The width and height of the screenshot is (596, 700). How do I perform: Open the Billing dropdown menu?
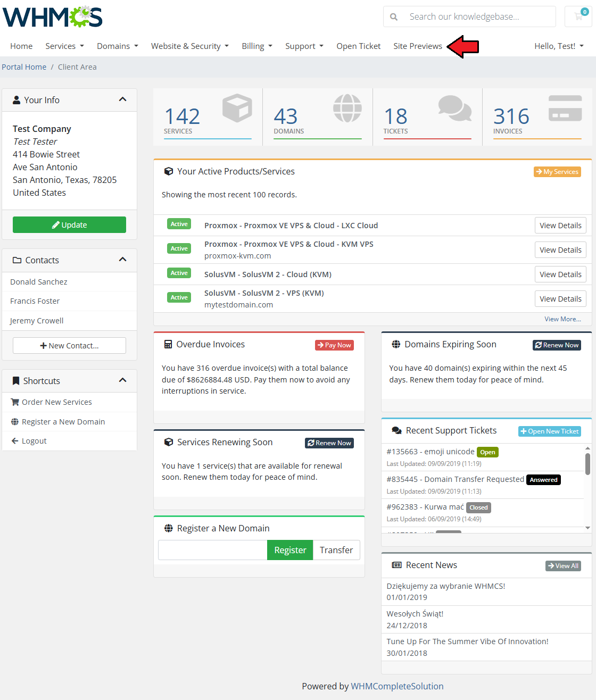click(257, 46)
